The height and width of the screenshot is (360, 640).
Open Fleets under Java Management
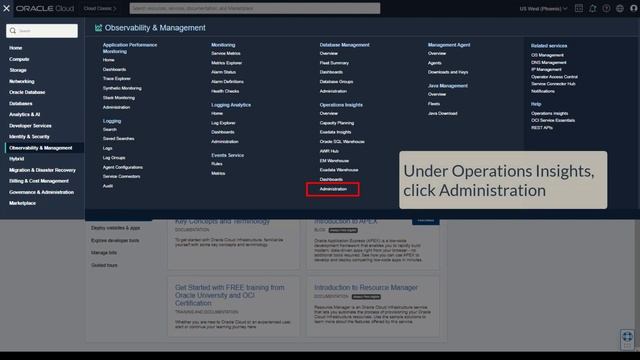tap(434, 104)
